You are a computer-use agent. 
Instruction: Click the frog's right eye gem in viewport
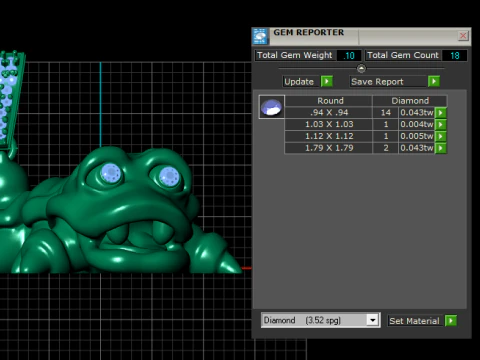click(x=169, y=176)
